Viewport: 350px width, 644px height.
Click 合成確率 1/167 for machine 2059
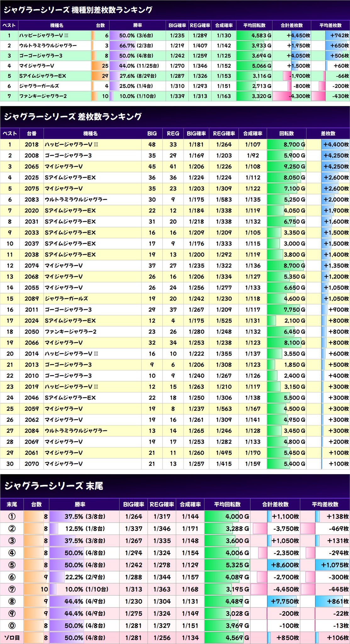coord(253,409)
